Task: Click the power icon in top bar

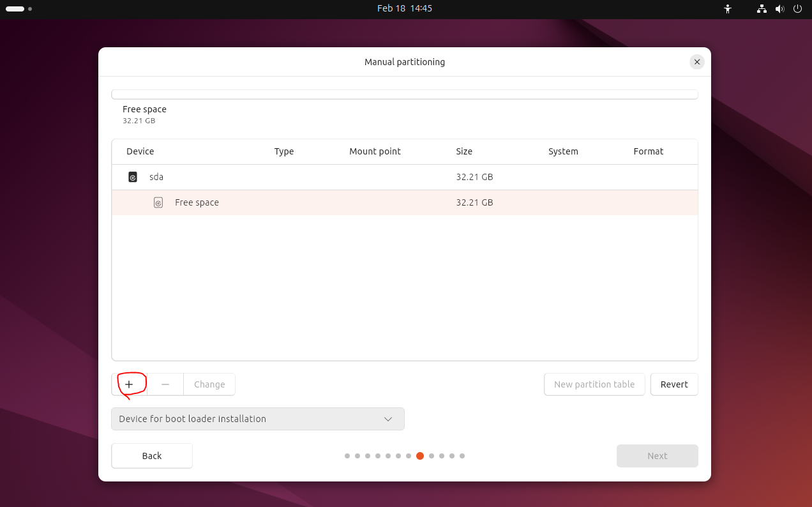Action: click(797, 9)
